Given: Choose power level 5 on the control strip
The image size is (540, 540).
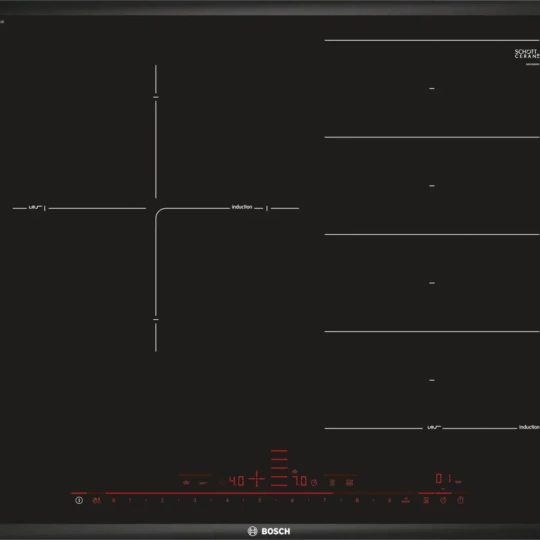Looking at the screenshot, I should click(259, 500).
